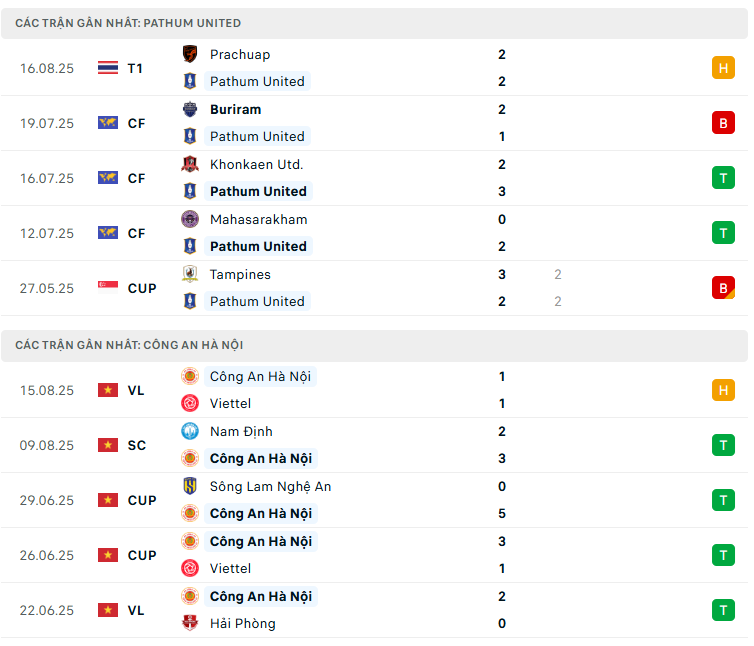754x646 pixels.
Task: Click the Thailand flag on the T1 row
Action: tap(108, 68)
